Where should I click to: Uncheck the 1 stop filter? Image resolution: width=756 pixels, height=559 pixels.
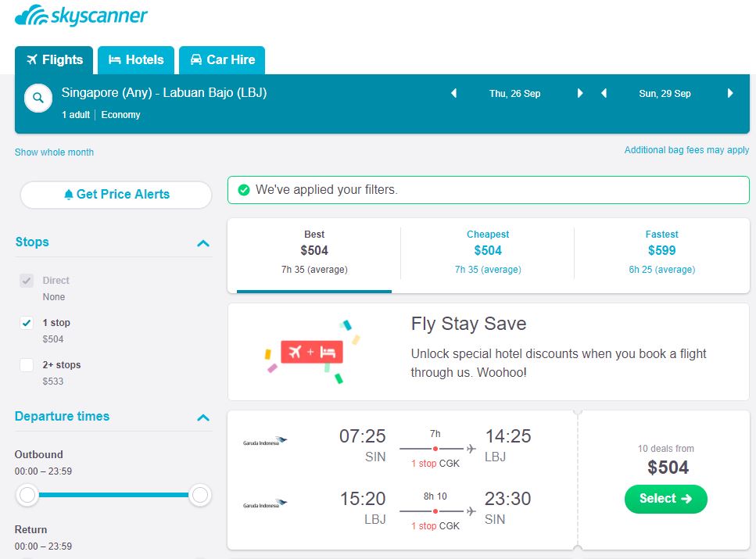(x=27, y=323)
